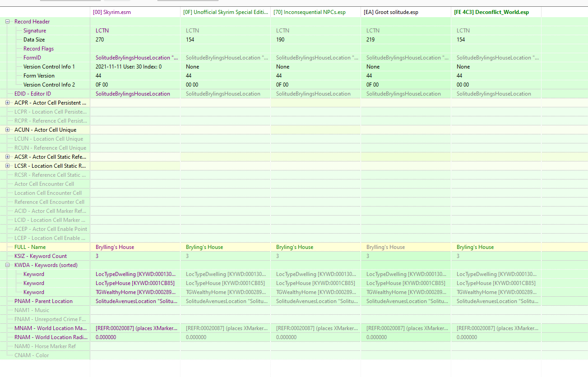Expand the ACSR - Actor Cell Static node
Viewport: 588px width, 377px height.
7,157
